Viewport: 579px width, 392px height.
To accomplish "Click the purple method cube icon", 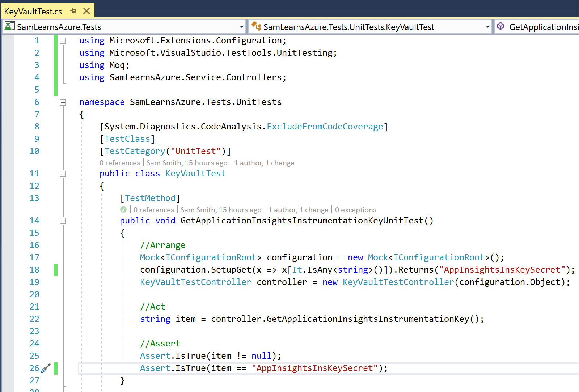I will [x=500, y=26].
